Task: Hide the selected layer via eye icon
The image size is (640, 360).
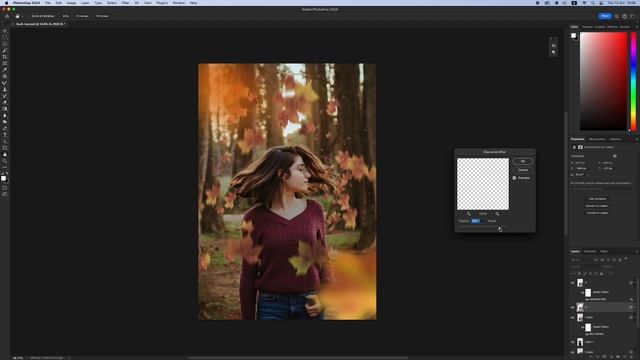Action: [573, 307]
